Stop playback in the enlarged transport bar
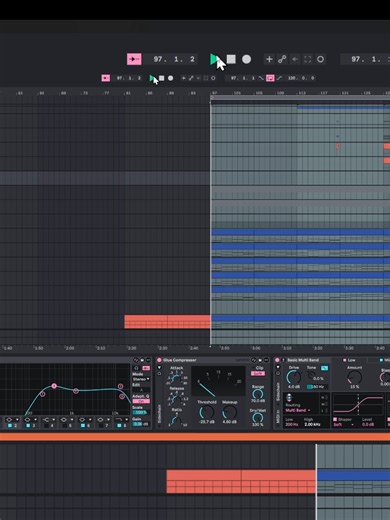 (231, 59)
